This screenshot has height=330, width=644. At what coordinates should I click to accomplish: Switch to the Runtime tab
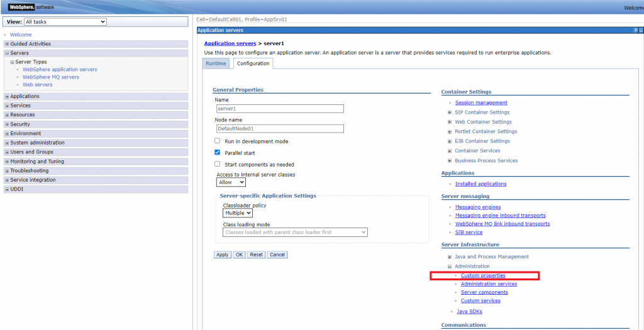(x=216, y=63)
